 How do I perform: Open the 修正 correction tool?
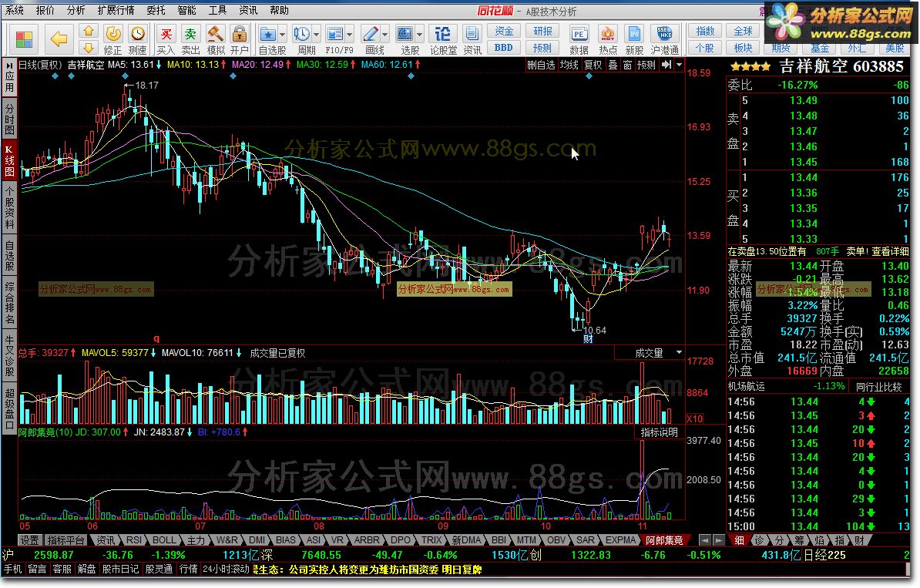click(x=112, y=40)
